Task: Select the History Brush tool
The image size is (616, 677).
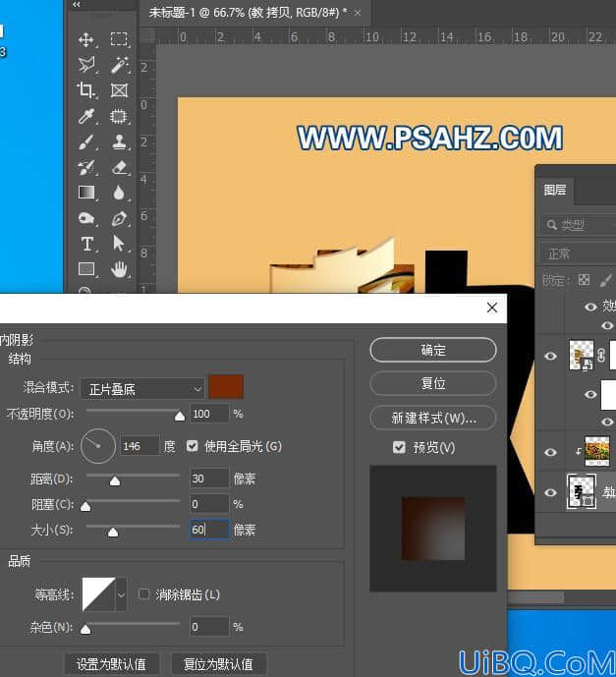Action: (86, 167)
